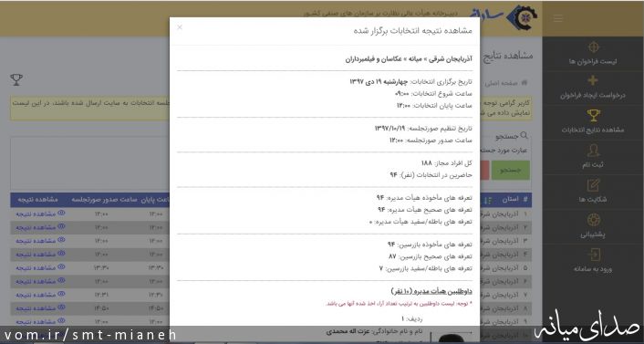Click the eye icon in the ۱۴:۵۰ row
Screen dimensions: 644x344
tap(61, 308)
